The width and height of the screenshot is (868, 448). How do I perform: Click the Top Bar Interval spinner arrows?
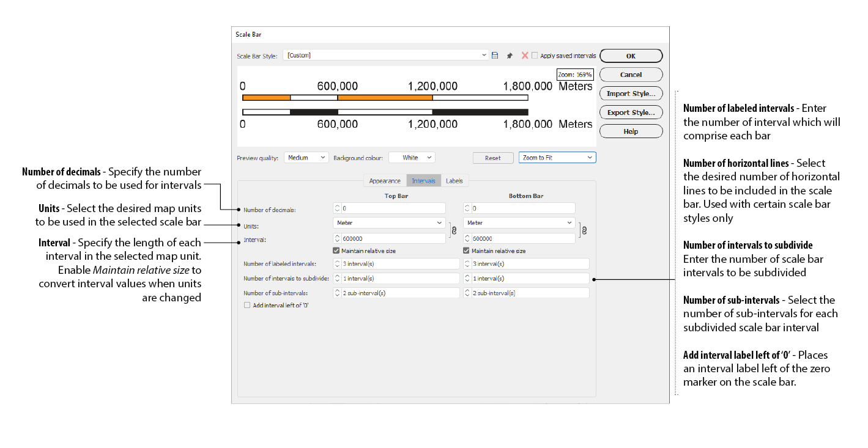click(x=337, y=238)
